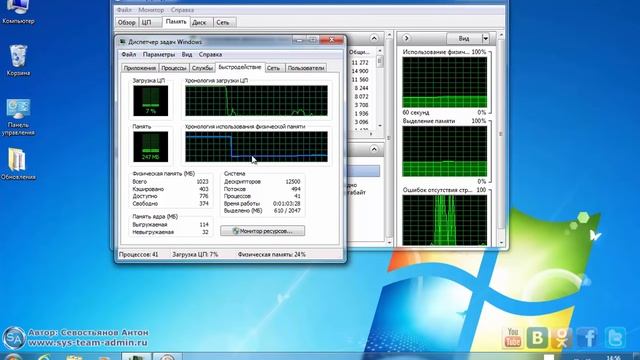Click the Использование физич... graph in Resource Monitor
The width and height of the screenshot is (640, 360).
(444, 82)
